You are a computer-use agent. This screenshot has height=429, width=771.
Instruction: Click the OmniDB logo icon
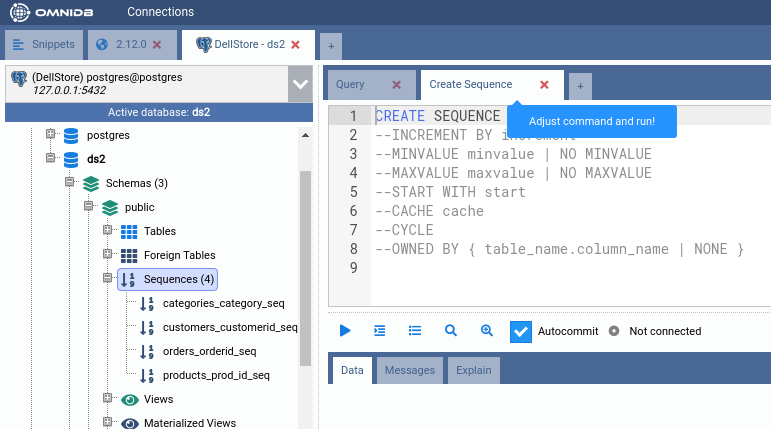click(x=20, y=12)
